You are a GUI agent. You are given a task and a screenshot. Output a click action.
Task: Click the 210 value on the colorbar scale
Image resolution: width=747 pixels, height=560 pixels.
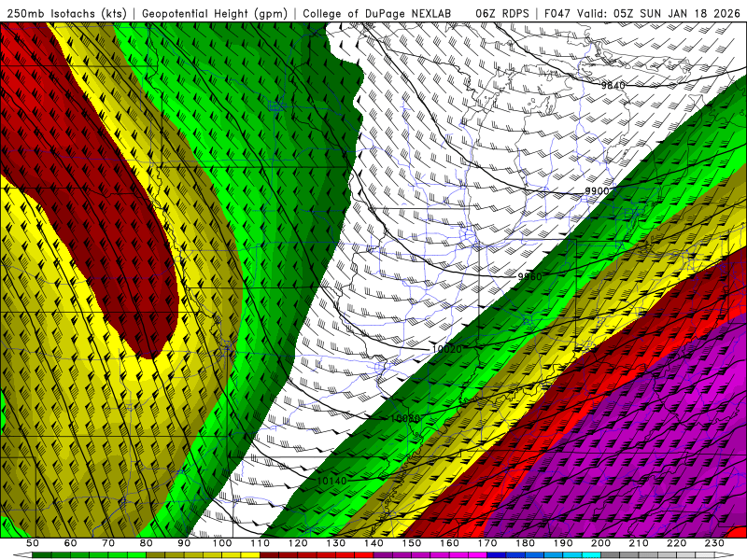pos(639,543)
